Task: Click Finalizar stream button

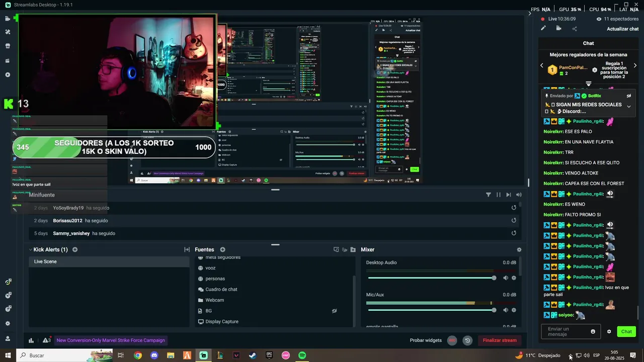Action: pos(500,340)
